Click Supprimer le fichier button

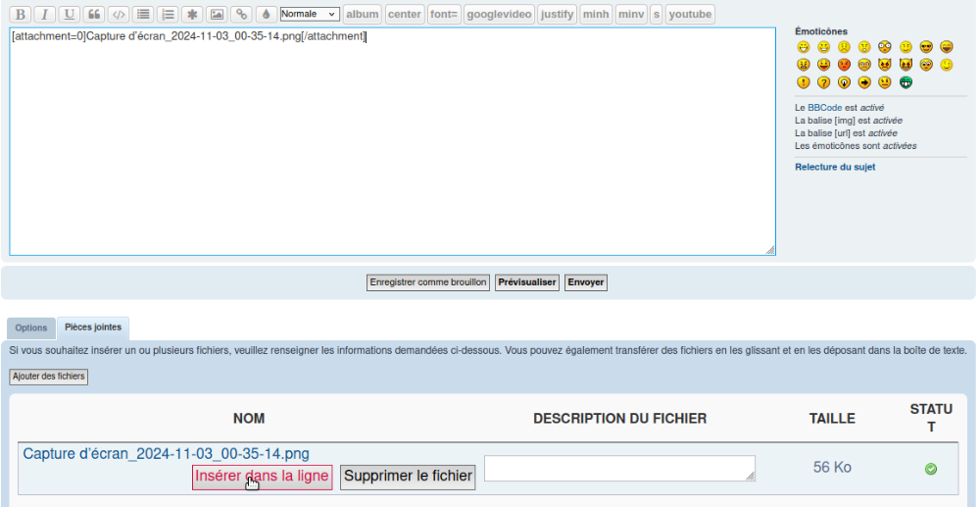(408, 478)
